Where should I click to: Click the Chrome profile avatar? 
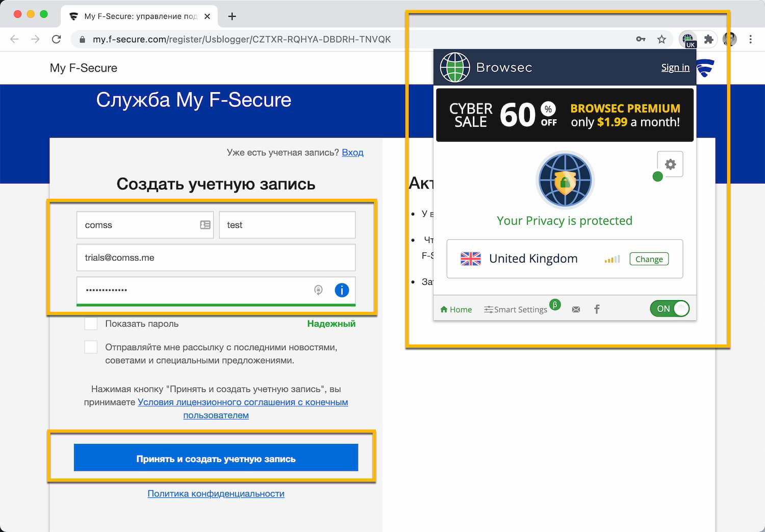(x=729, y=39)
